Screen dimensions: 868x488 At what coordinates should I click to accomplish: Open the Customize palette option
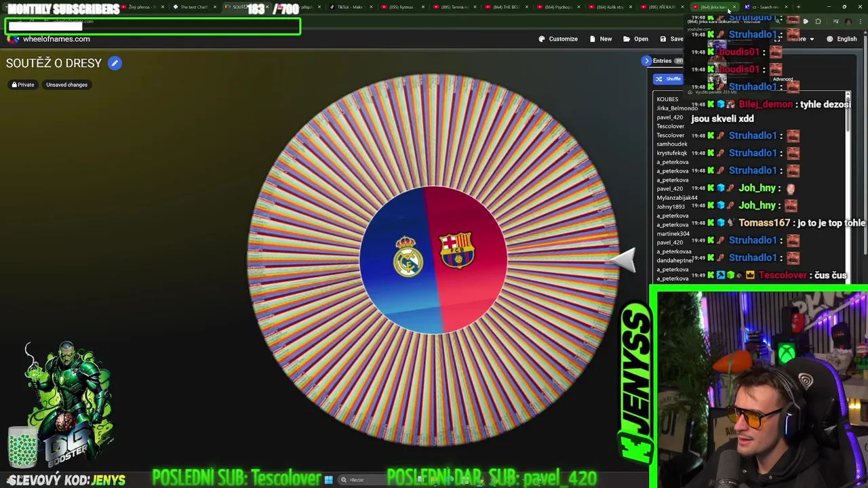(558, 39)
